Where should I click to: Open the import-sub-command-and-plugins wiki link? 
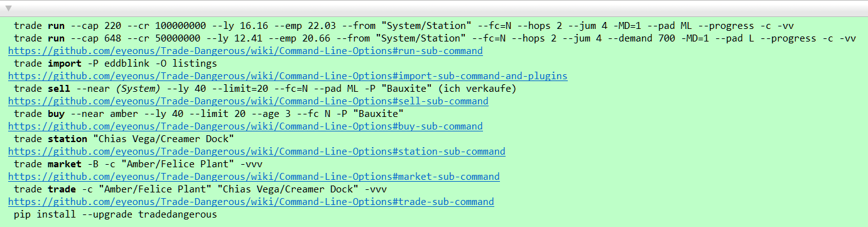[x=288, y=75]
